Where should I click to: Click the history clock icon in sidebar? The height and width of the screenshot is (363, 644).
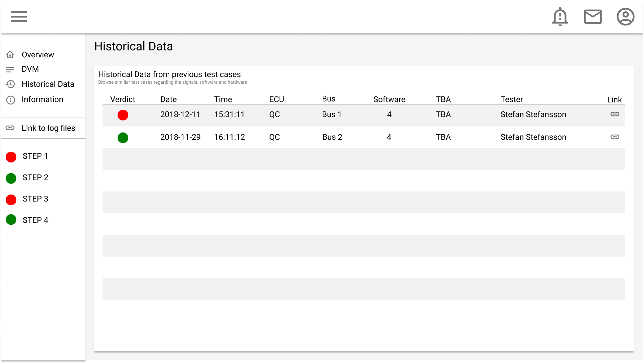pos(10,84)
